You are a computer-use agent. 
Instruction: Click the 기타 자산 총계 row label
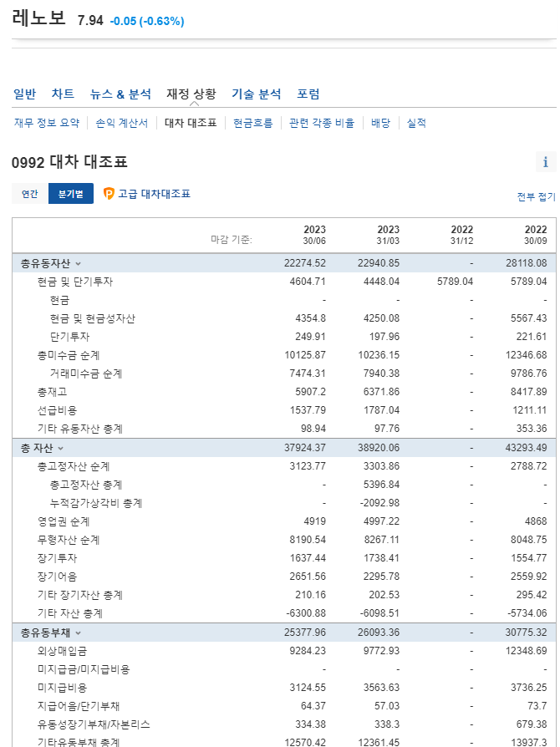(x=70, y=613)
